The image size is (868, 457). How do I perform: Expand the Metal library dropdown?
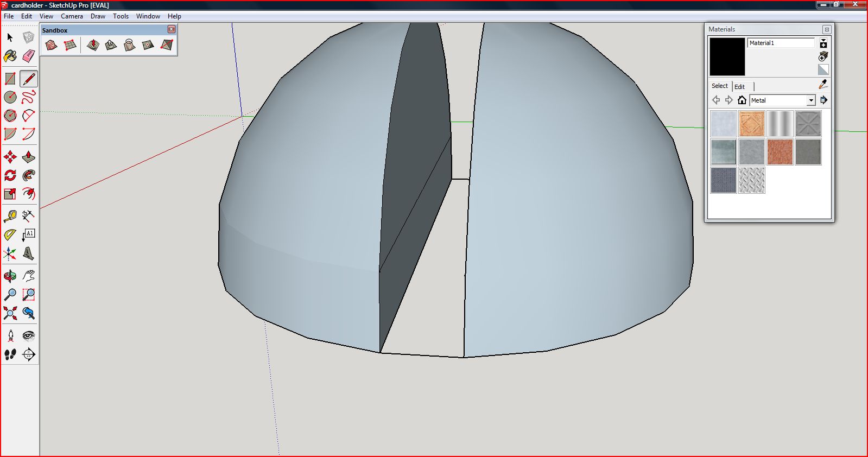coord(811,100)
